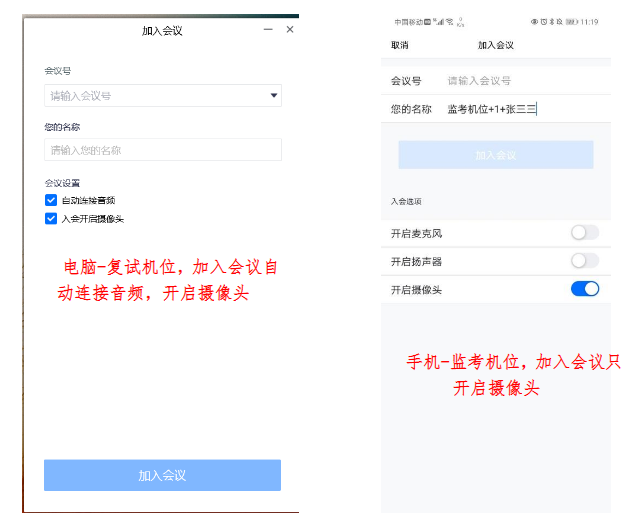Screen dimensions: 634x519
Task: Tap the alarm clock icon in status bar
Action: click(541, 21)
